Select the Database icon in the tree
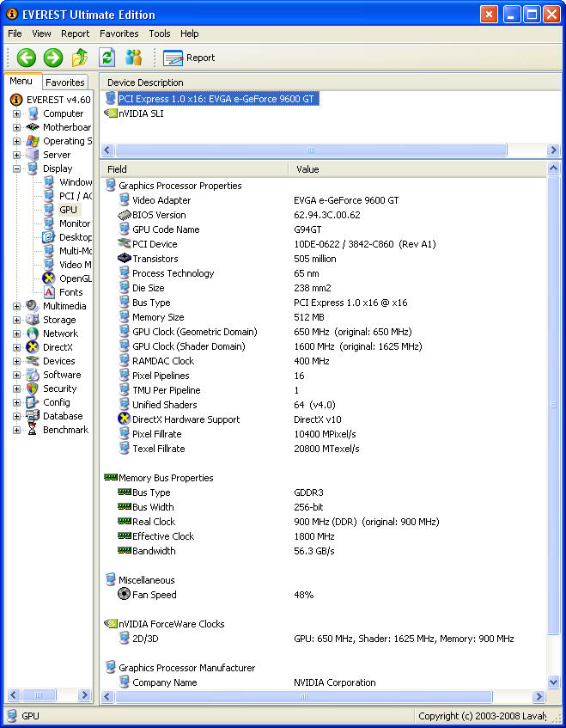 pyautogui.click(x=33, y=416)
